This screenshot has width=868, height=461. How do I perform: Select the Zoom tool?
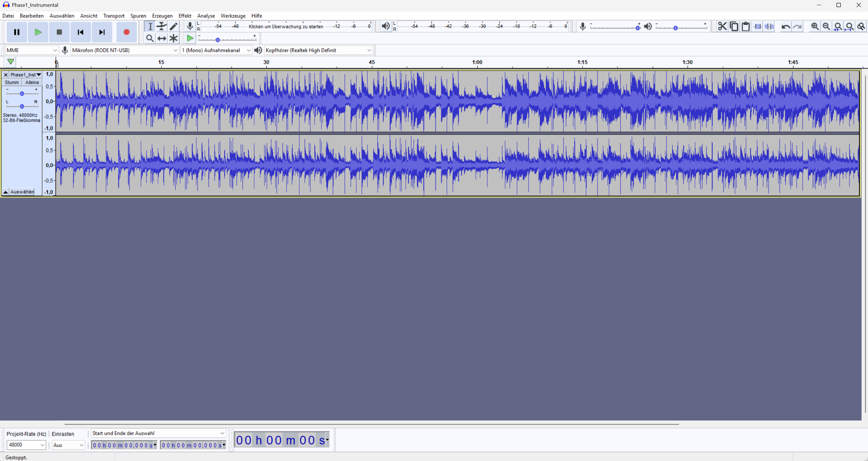[150, 38]
